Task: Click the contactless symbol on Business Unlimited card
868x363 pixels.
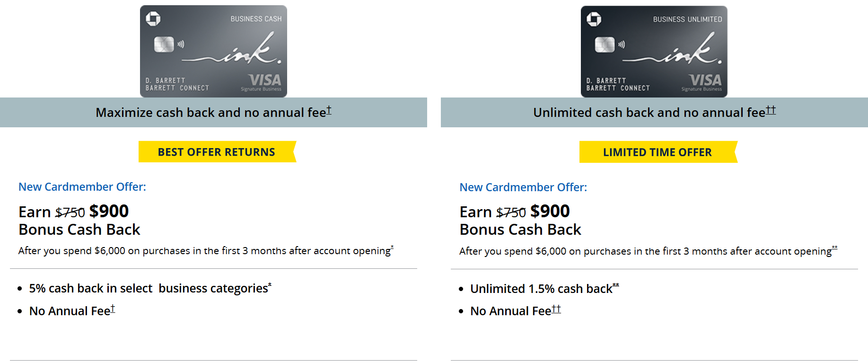Action: 622,44
